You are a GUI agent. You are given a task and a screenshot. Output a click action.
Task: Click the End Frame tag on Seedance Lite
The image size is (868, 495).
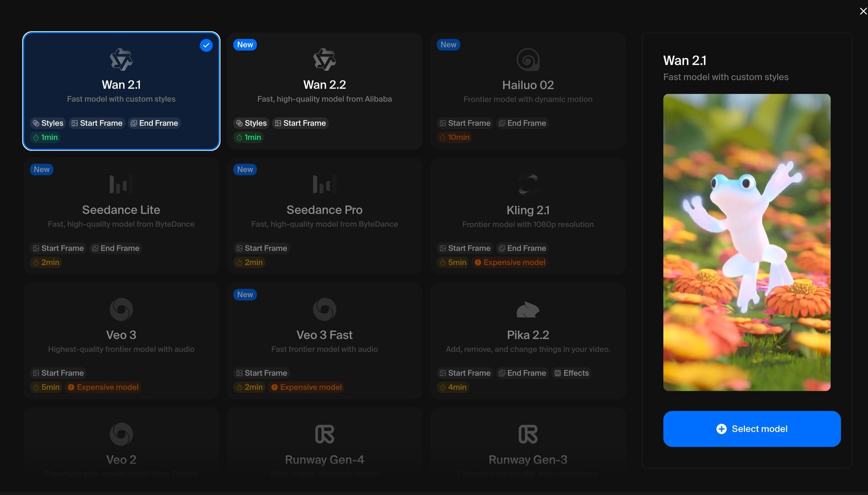(x=115, y=248)
